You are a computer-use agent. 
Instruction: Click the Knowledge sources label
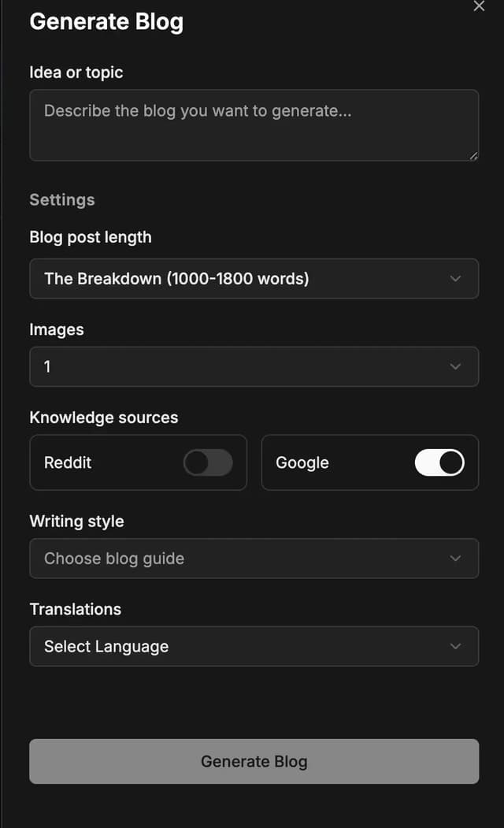[x=104, y=417]
